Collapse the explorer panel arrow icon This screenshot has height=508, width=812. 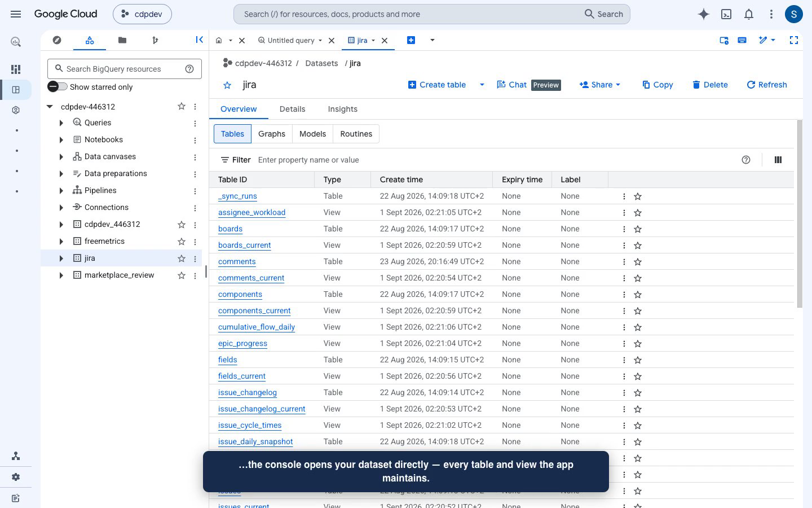click(x=199, y=40)
